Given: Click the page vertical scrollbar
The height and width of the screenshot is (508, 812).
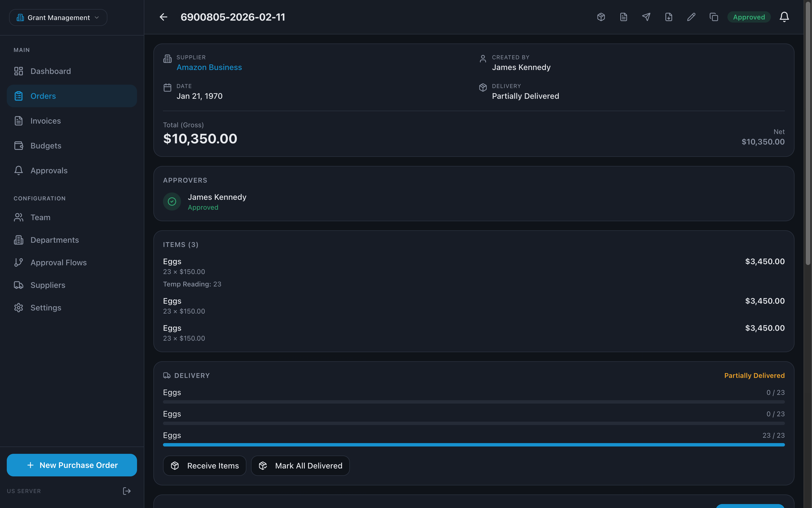Looking at the screenshot, I should [808, 133].
